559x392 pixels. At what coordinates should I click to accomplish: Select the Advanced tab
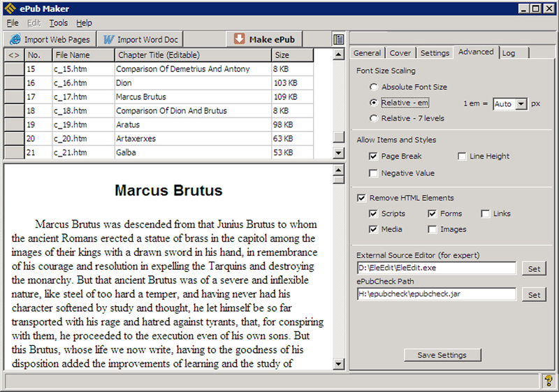tap(476, 52)
